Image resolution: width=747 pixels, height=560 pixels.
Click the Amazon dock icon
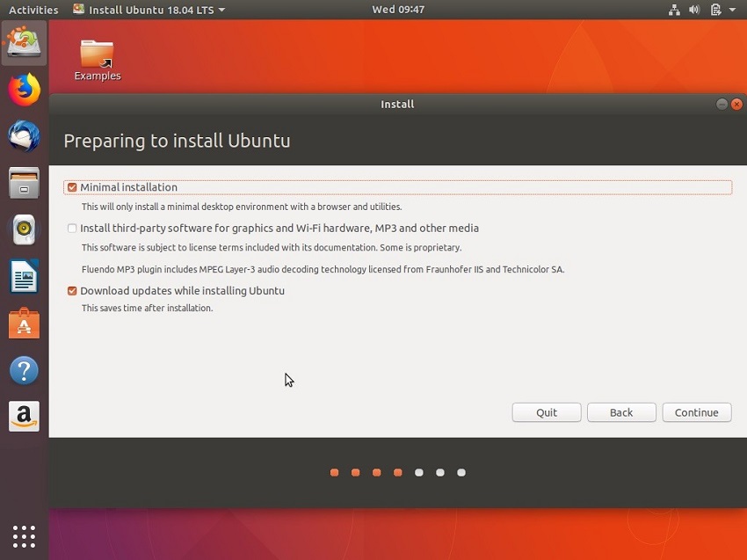click(x=24, y=417)
